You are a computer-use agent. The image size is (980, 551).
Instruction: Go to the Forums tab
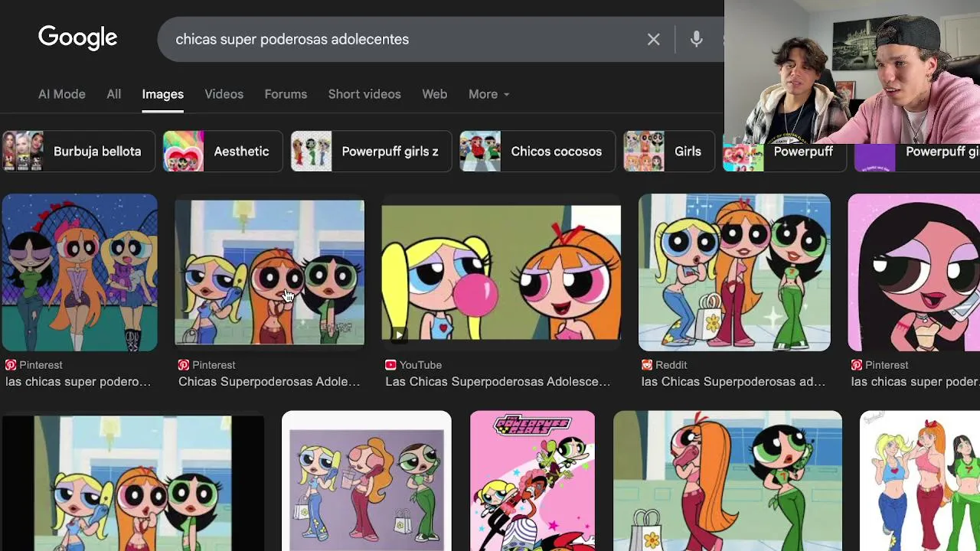coord(286,94)
